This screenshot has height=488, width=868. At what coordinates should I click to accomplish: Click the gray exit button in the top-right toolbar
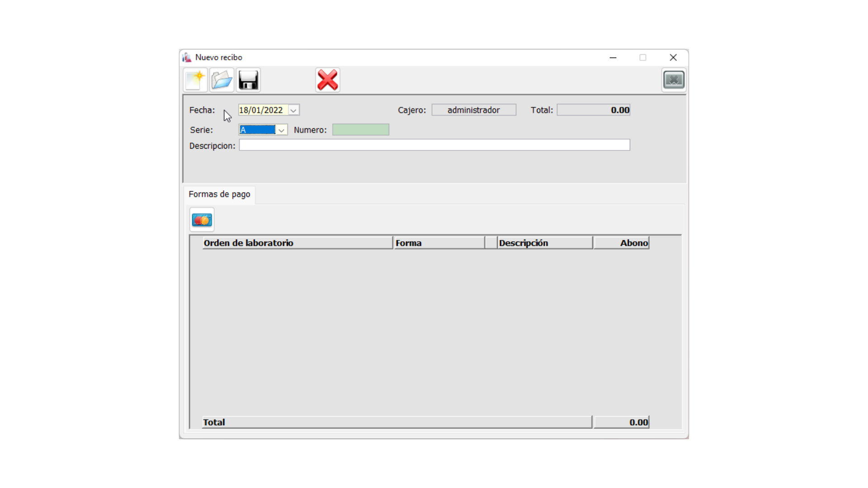point(674,80)
